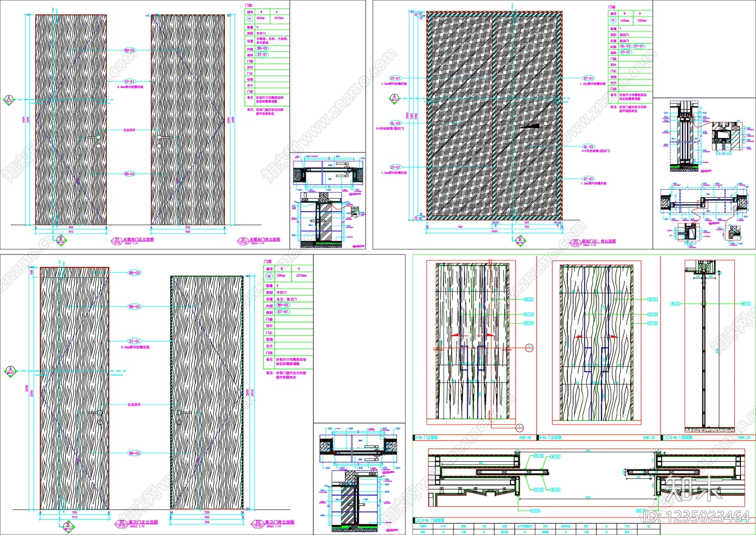Click the 2385mm height cell in door table

(642, 21)
